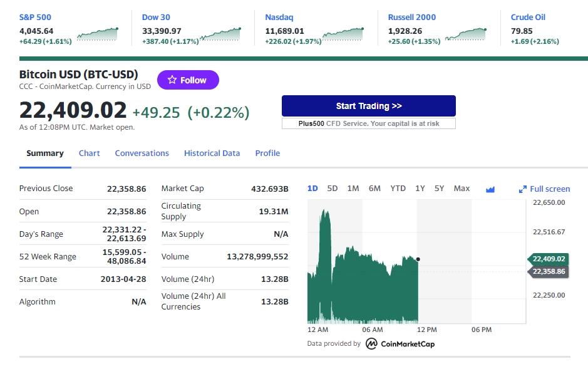This screenshot has width=588, height=369.
Task: Open the Crude Oil quote link
Action: click(x=528, y=18)
